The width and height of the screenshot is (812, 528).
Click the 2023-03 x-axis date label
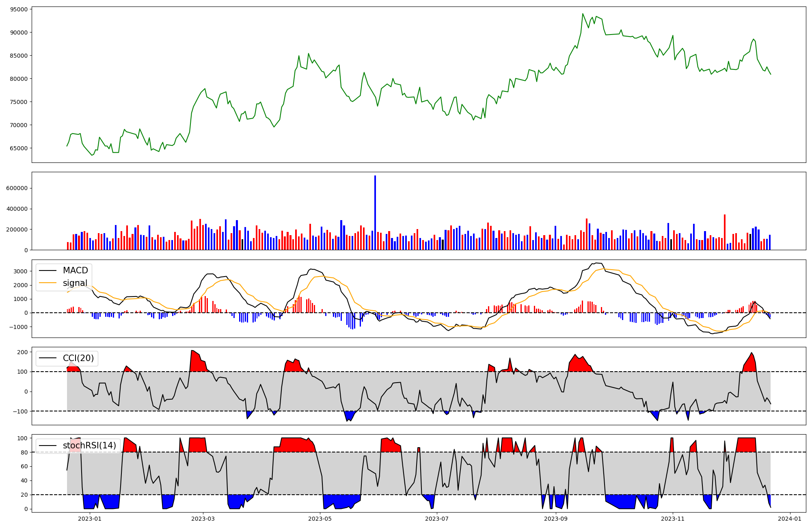[x=203, y=518]
